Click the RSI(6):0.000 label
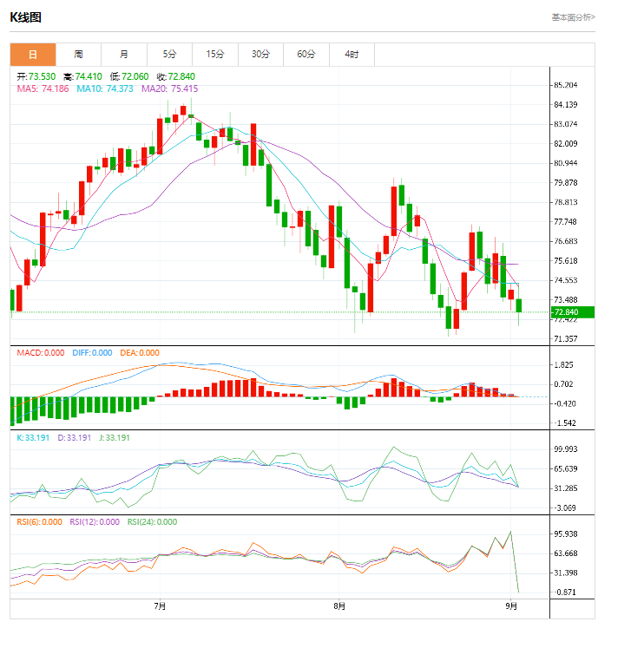The image size is (644, 648). coord(39,522)
